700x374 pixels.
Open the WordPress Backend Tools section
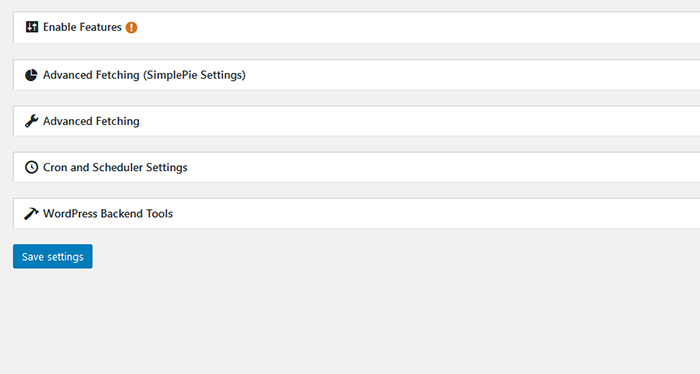pyautogui.click(x=357, y=213)
